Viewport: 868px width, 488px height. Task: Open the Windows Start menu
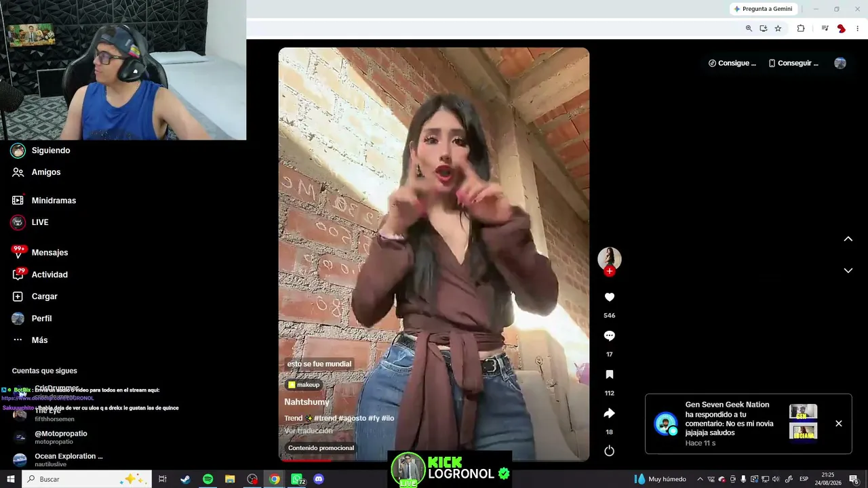(11, 479)
